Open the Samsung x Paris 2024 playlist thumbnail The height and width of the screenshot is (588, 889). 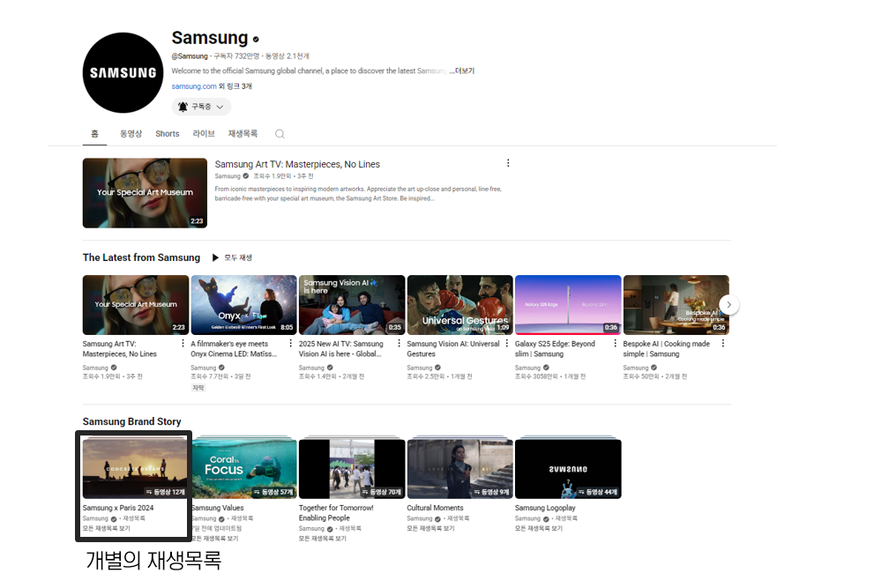(x=135, y=469)
